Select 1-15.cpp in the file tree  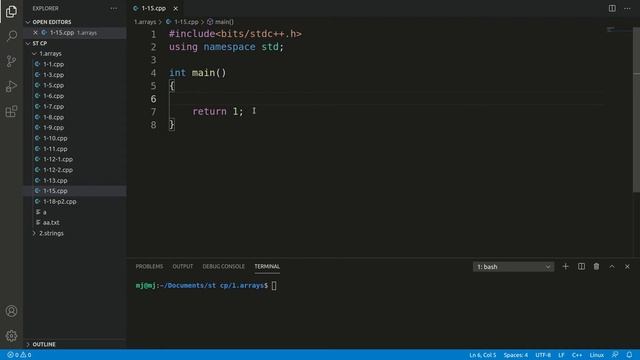[x=55, y=191]
